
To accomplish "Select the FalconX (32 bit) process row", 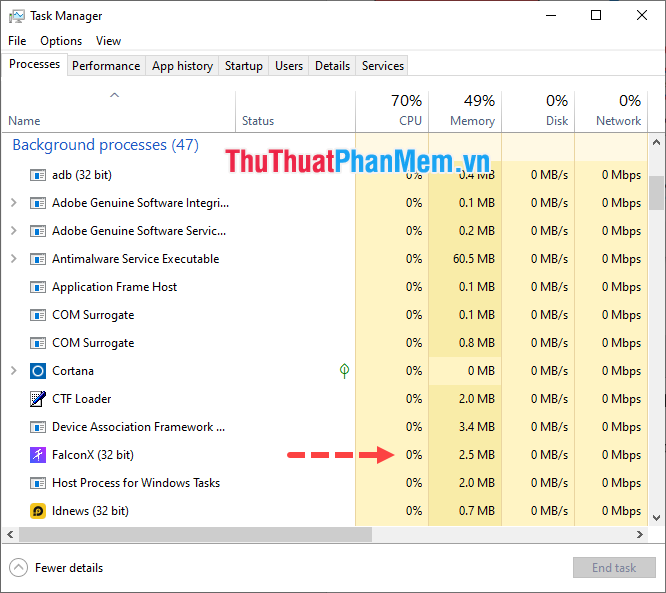I will click(x=325, y=455).
